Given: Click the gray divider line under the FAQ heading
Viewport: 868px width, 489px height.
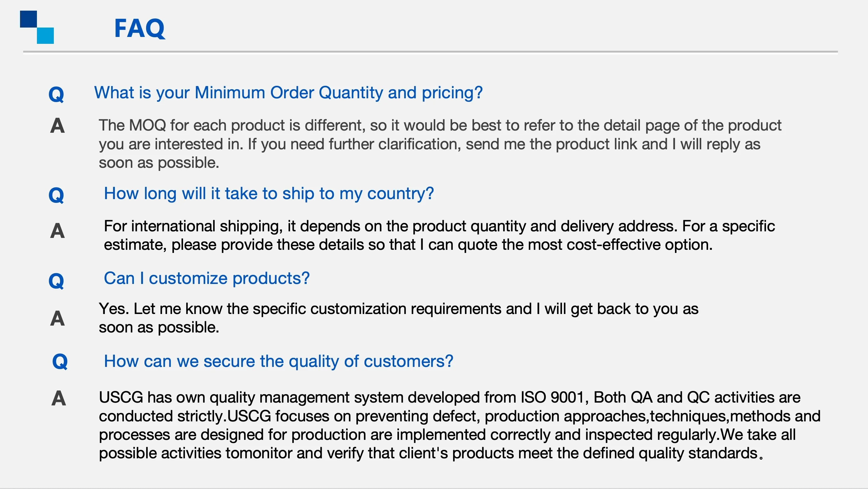Looking at the screenshot, I should click(x=430, y=52).
